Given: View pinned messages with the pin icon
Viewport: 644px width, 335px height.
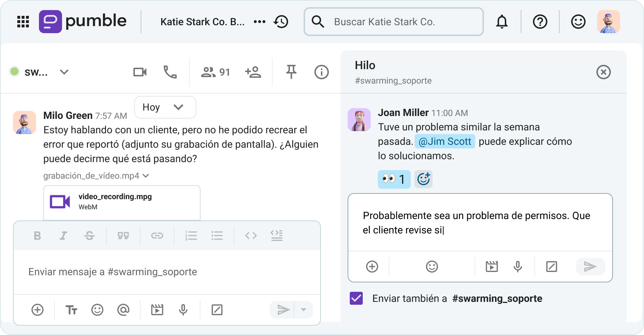Looking at the screenshot, I should [291, 72].
